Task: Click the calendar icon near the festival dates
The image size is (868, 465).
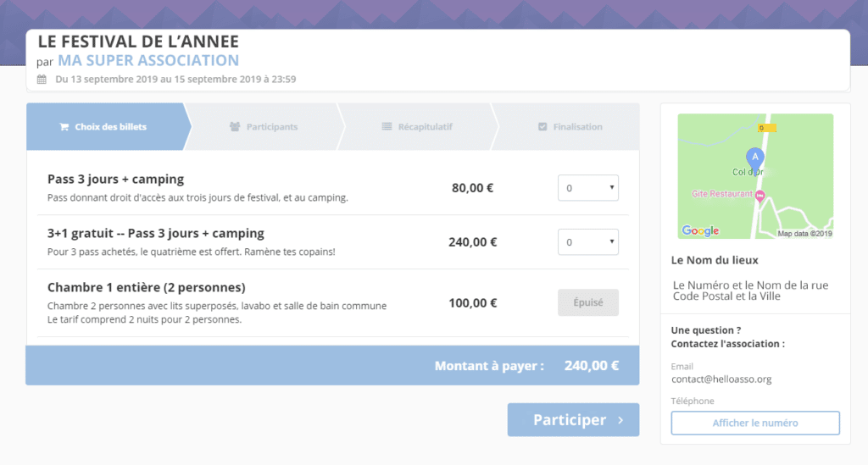Action: click(x=42, y=79)
